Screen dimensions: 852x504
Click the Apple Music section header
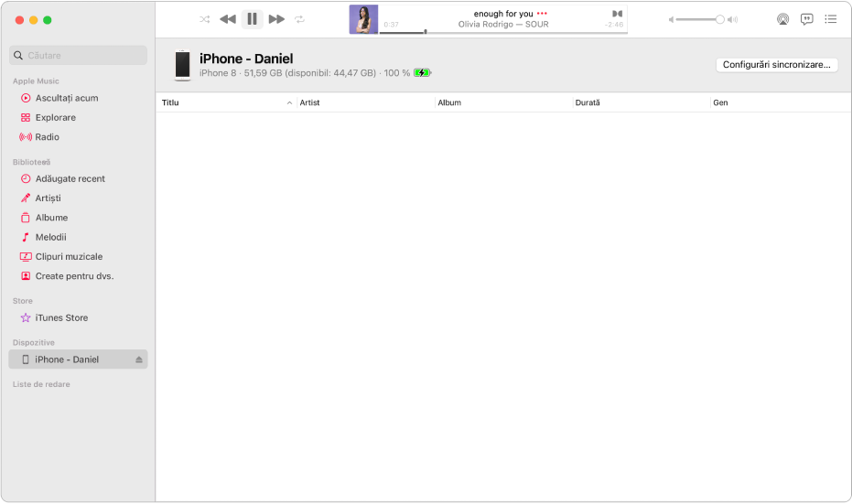[x=36, y=81]
